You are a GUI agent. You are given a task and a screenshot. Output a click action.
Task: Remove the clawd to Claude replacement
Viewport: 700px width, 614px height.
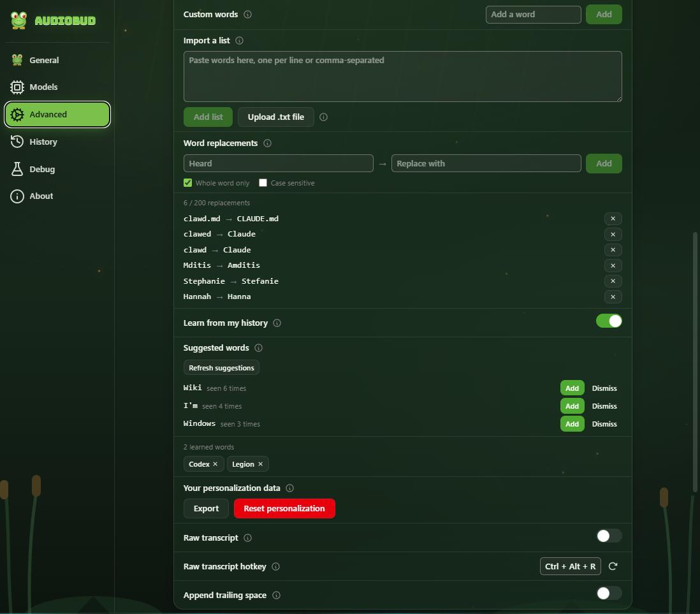click(x=613, y=250)
